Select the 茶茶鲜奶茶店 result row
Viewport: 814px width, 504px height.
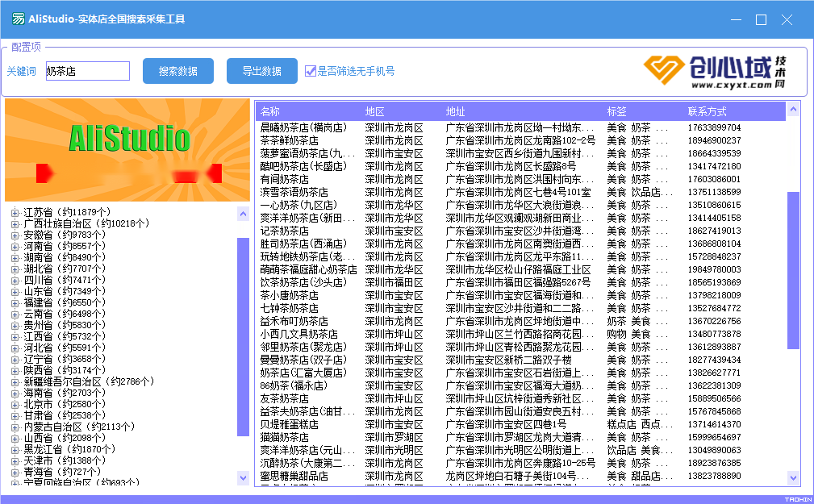point(521,140)
